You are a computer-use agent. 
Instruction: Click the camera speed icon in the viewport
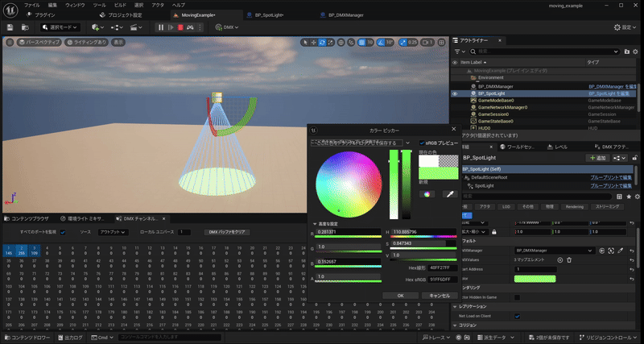coord(427,42)
